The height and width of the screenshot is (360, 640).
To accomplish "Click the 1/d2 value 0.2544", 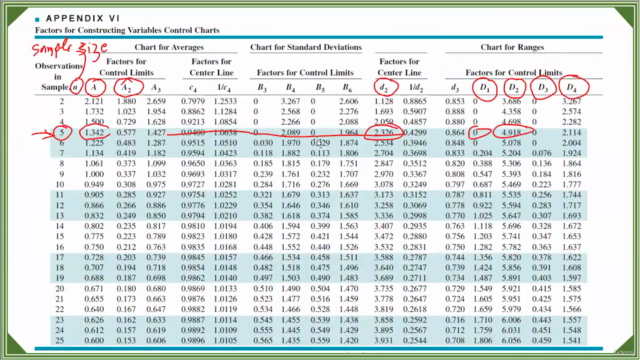I will [415, 341].
